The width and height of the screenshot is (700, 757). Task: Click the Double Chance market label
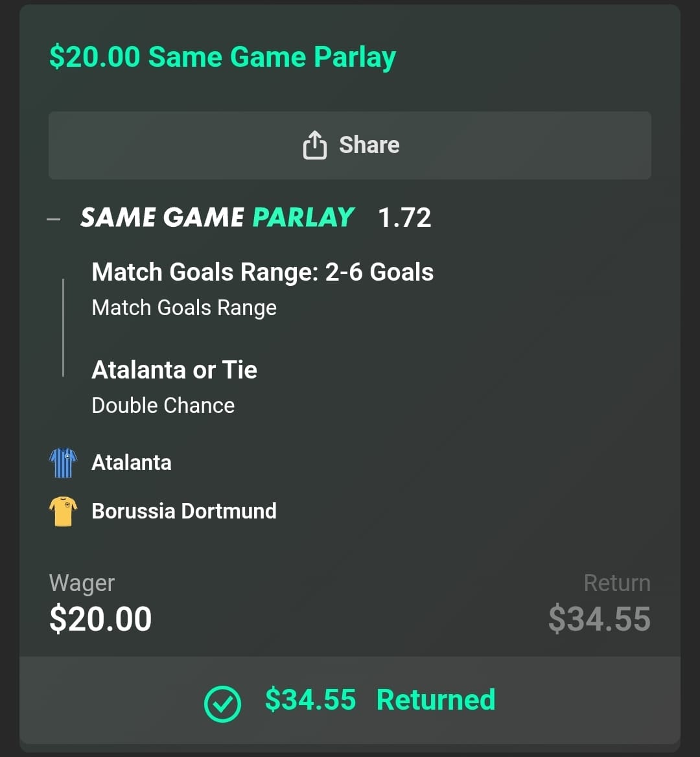click(163, 406)
